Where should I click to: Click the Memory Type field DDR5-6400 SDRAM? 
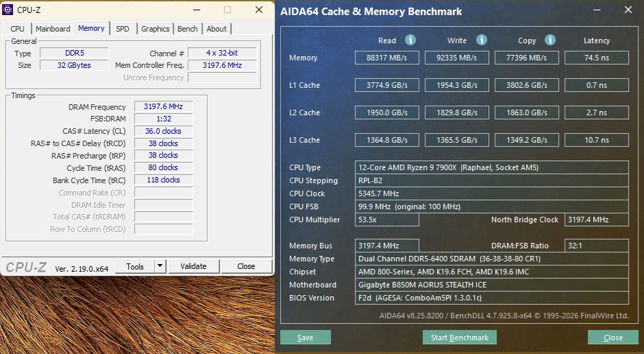[x=492, y=259]
